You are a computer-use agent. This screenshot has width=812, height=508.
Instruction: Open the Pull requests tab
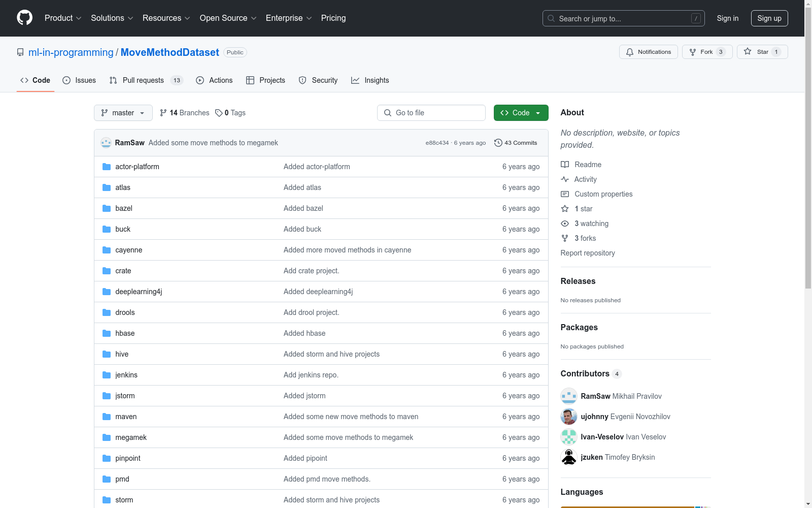click(146, 80)
